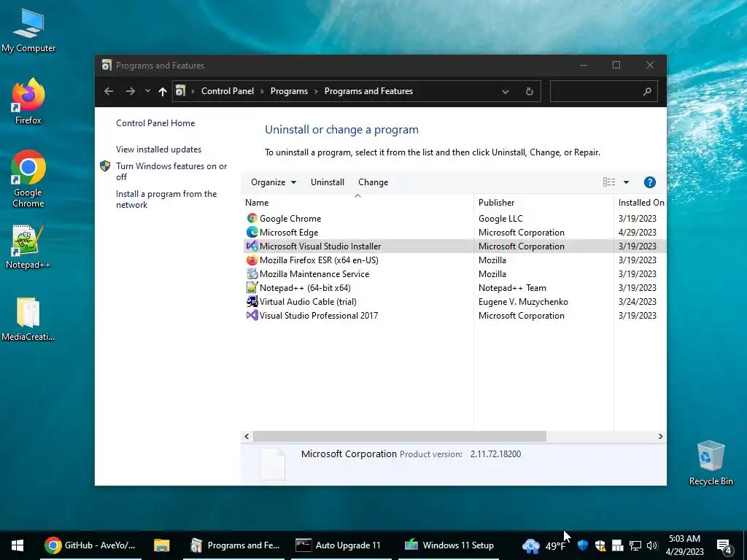Image resolution: width=747 pixels, height=560 pixels.
Task: Open the network tray icon
Action: [635, 545]
